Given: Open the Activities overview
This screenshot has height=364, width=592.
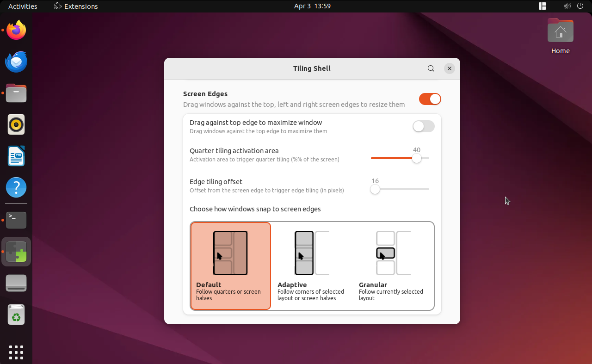Looking at the screenshot, I should coord(23,6).
